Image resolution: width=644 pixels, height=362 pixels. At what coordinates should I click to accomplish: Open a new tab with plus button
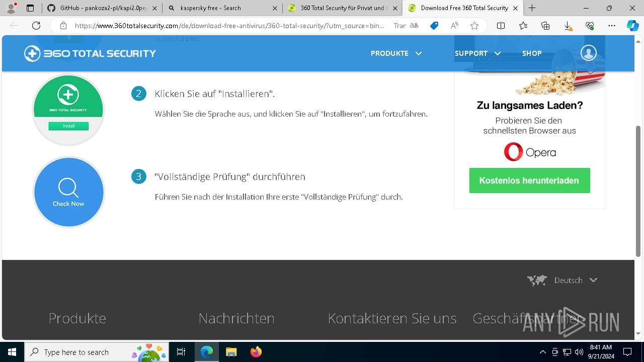[532, 8]
